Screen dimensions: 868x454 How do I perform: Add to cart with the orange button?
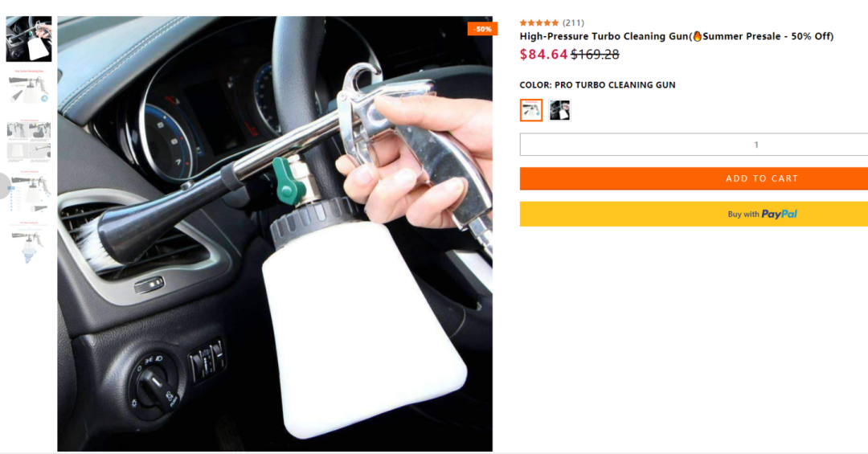click(x=694, y=178)
